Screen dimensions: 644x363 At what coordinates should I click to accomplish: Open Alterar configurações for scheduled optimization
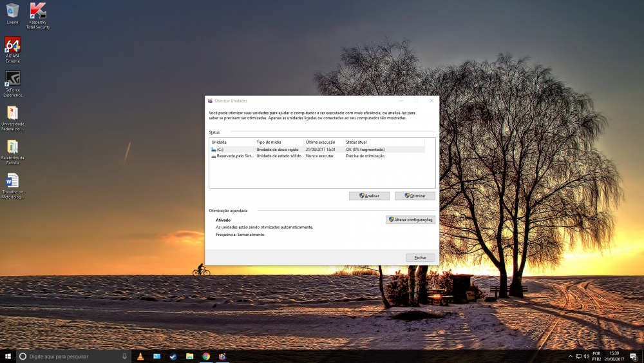tap(410, 220)
